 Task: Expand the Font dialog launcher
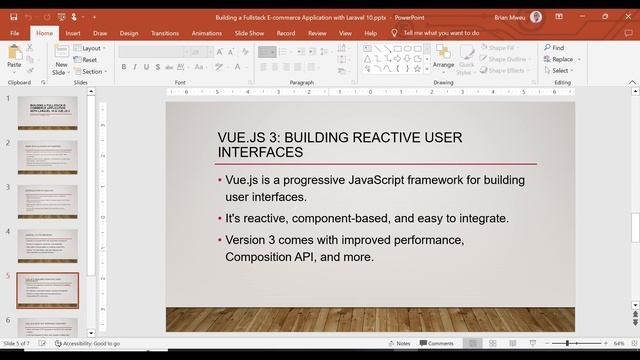(250, 82)
